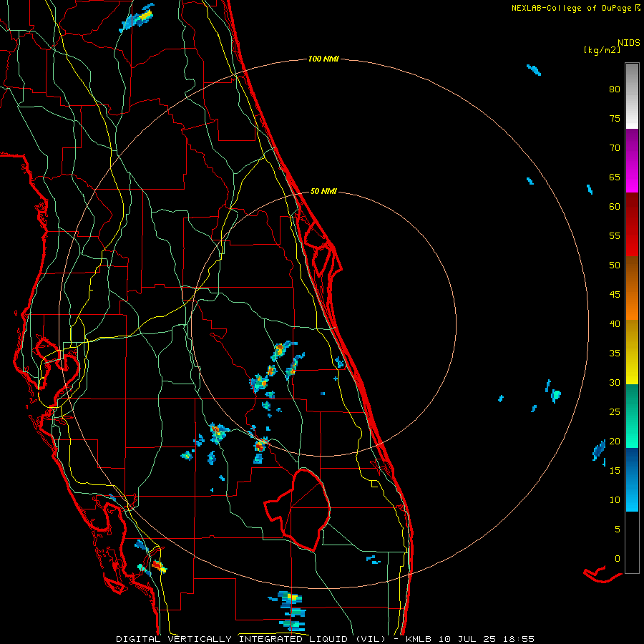Click the 50 value on the scale
This screenshot has height=644, width=644.
[615, 265]
